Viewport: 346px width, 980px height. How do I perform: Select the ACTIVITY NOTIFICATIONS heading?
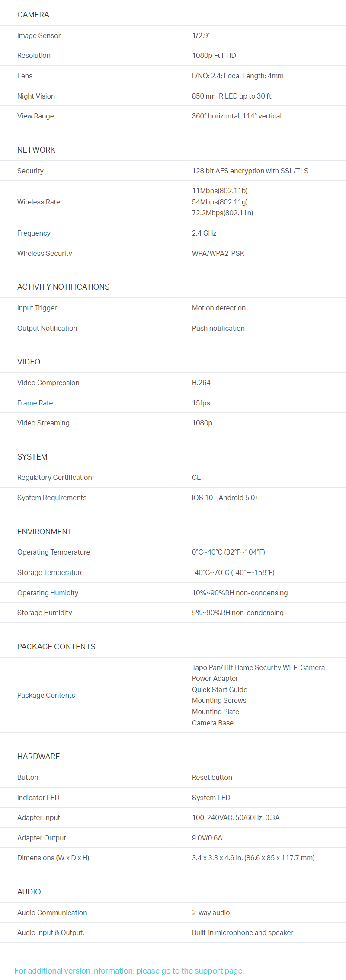pos(63,287)
